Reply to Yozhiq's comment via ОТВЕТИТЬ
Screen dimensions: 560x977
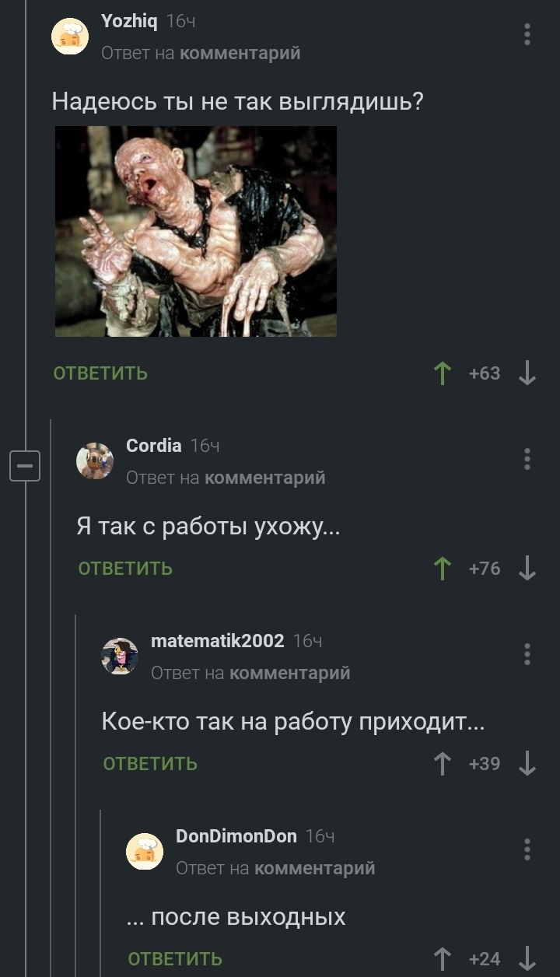pos(100,373)
